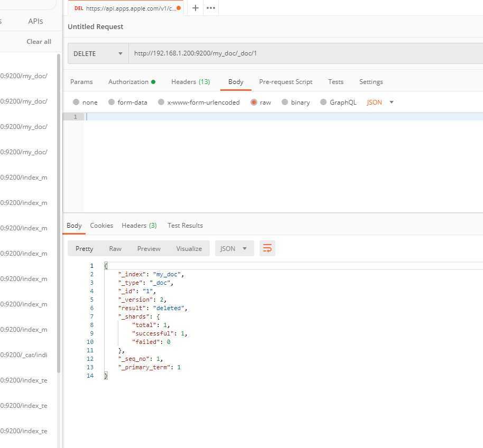Click the "_index": "my_doc" line
Viewport: 483px width, 448px height.
point(151,274)
